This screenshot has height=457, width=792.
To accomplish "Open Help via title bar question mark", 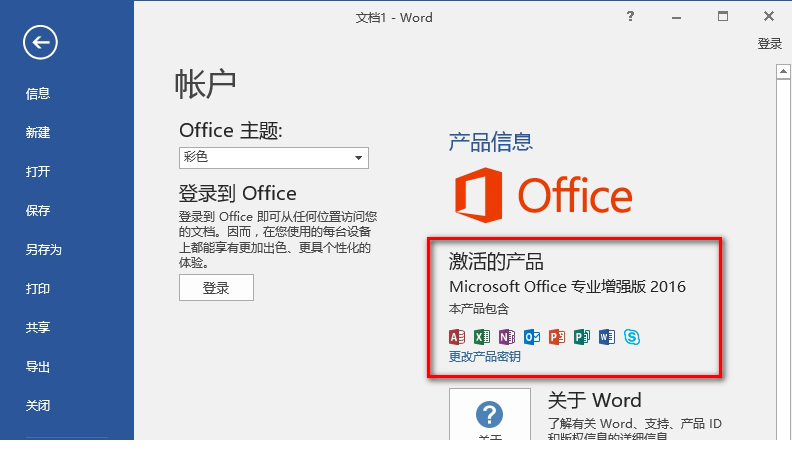I will [630, 17].
